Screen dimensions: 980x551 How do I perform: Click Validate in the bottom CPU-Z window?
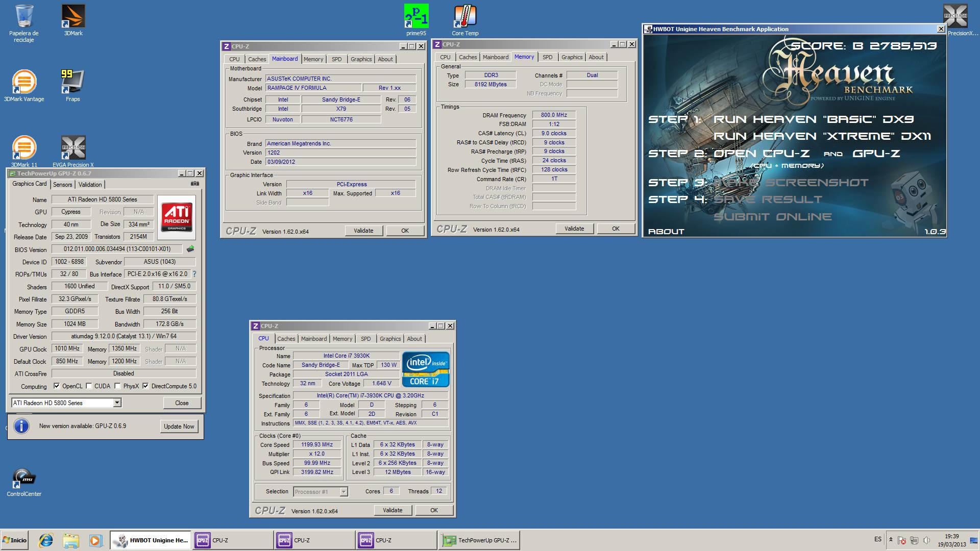click(393, 510)
